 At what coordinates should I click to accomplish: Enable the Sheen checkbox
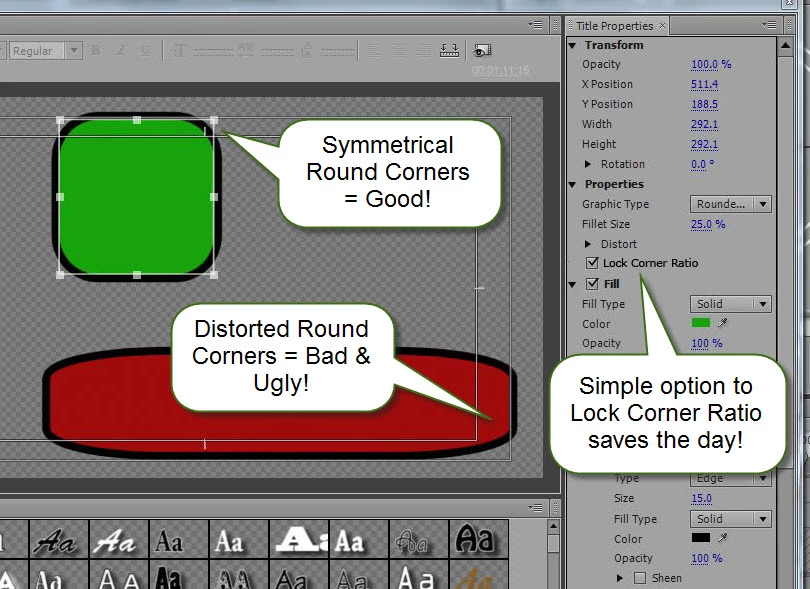pyautogui.click(x=640, y=578)
